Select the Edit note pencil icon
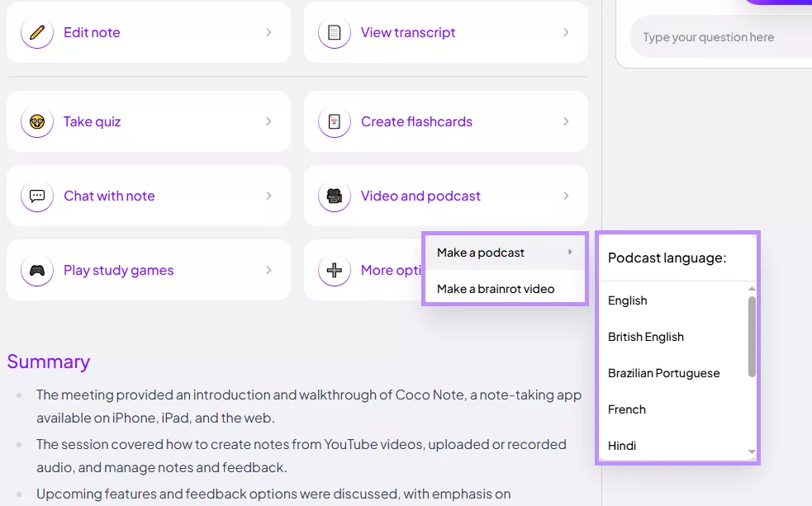This screenshot has height=506, width=812. [36, 32]
